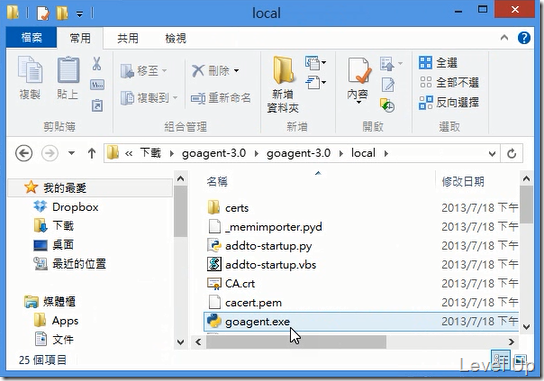Select the goagent.exe file

point(361,321)
